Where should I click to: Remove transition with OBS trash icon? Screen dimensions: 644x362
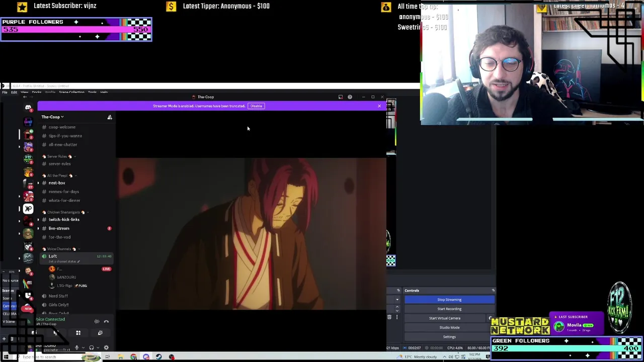tap(389, 317)
